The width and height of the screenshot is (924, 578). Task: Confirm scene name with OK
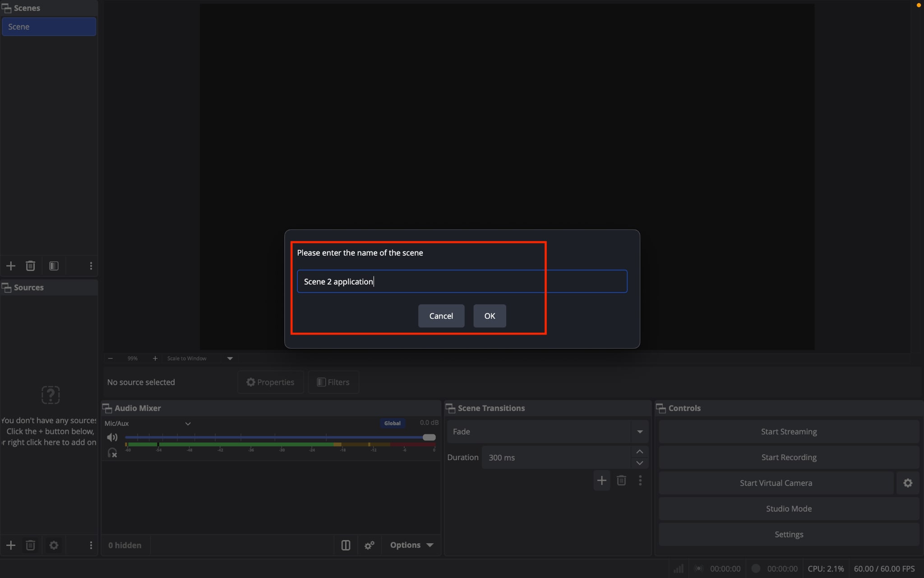click(490, 316)
